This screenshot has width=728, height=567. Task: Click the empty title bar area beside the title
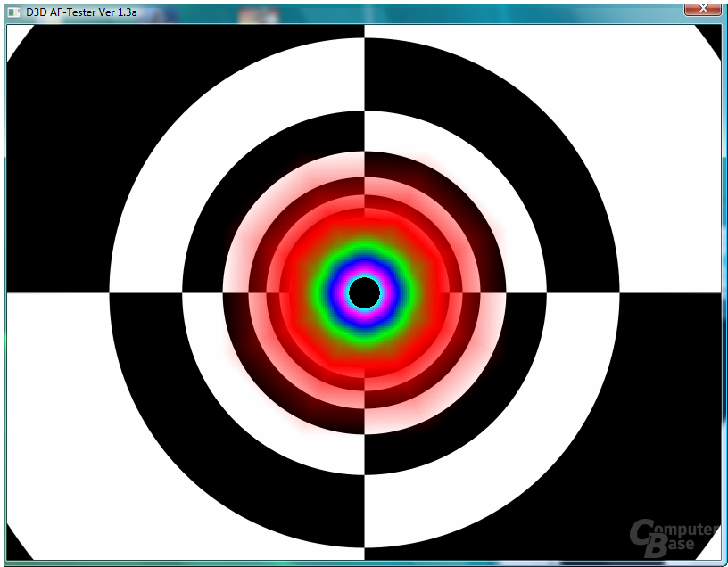[x=418, y=12]
